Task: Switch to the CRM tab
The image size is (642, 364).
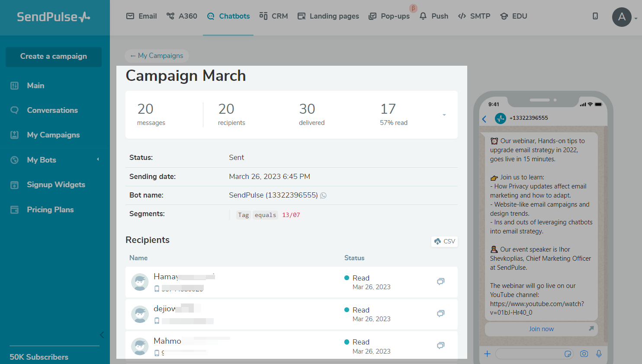Action: pyautogui.click(x=273, y=16)
